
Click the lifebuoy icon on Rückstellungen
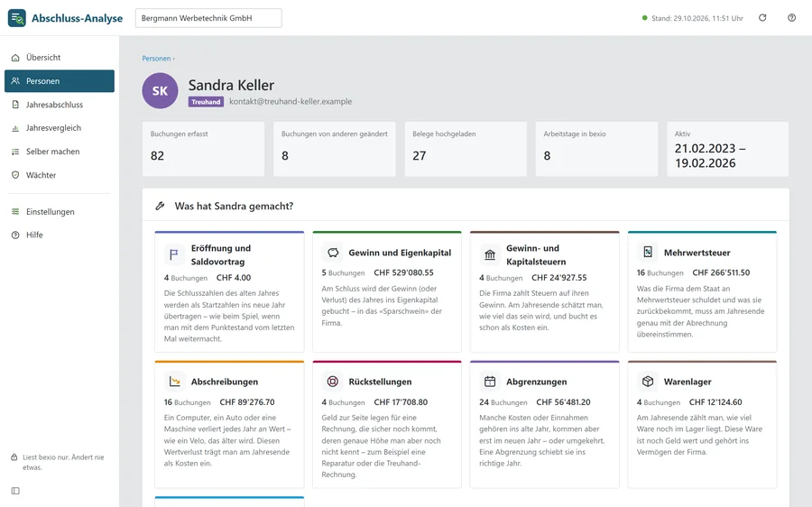point(332,382)
